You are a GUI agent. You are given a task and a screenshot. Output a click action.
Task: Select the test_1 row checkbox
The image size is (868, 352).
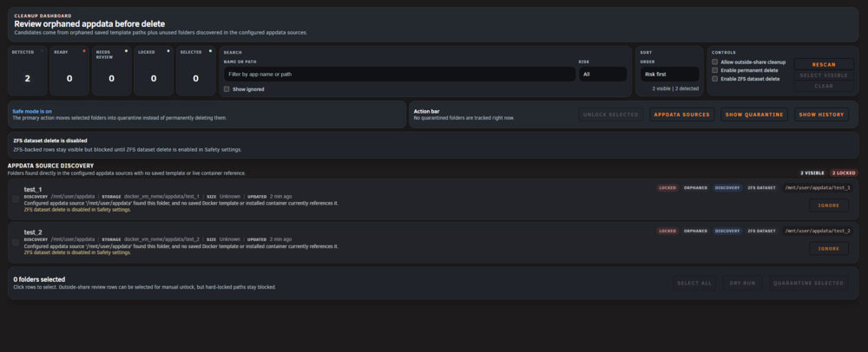point(16,199)
